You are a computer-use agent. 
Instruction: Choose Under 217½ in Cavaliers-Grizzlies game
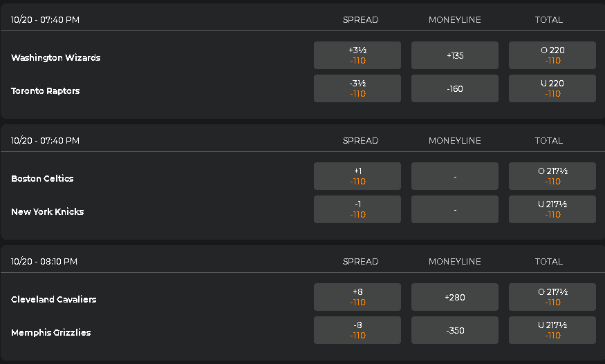(552, 330)
